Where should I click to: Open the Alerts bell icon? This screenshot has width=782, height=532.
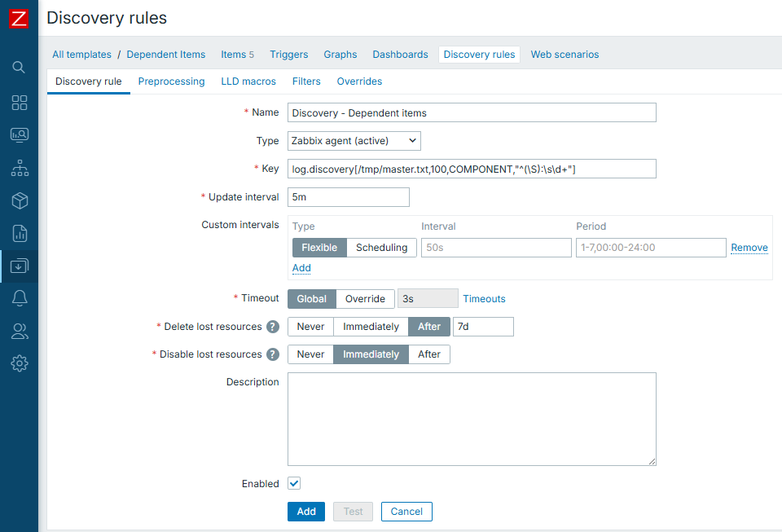19,298
